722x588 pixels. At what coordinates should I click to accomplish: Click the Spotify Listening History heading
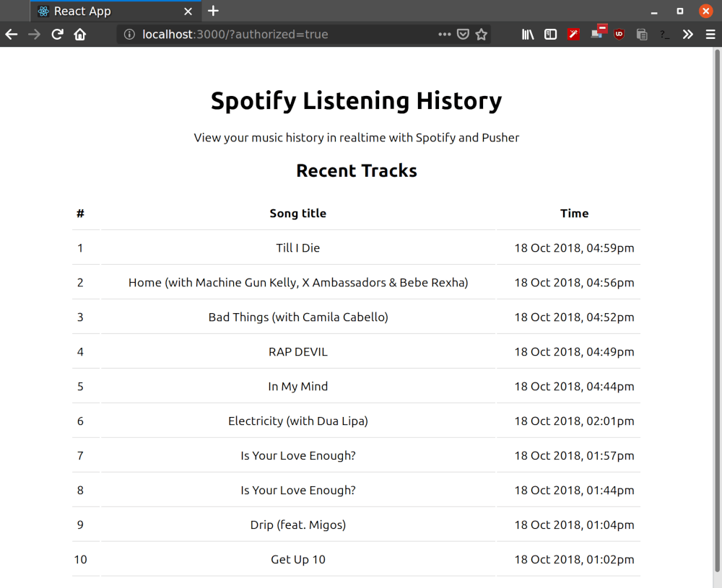[x=357, y=101]
